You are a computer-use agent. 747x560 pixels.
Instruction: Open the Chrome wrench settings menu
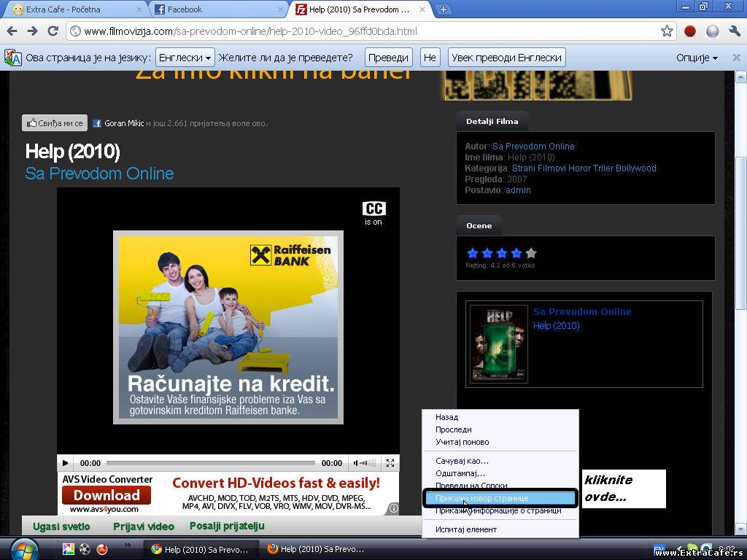click(x=734, y=31)
